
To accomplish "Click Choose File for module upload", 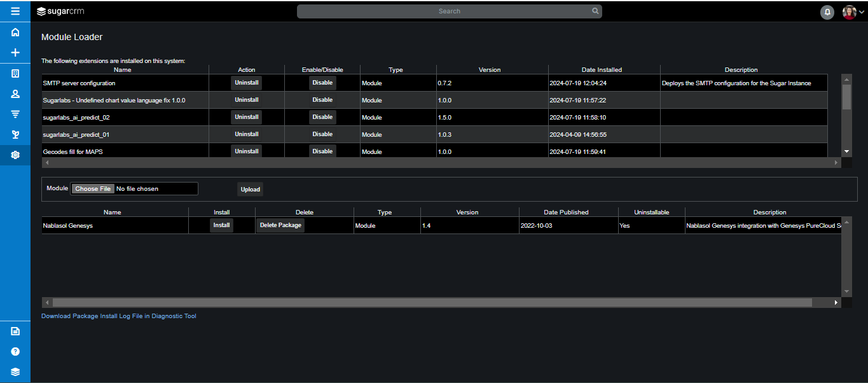I will click(x=93, y=189).
